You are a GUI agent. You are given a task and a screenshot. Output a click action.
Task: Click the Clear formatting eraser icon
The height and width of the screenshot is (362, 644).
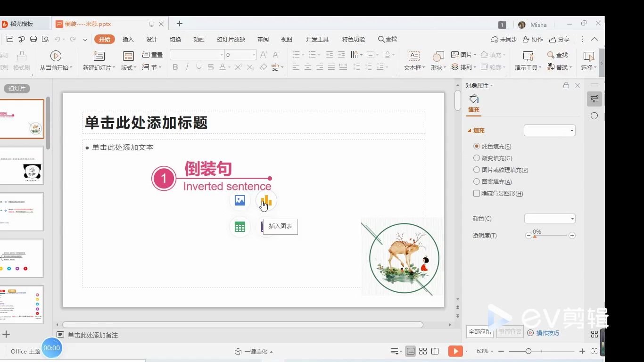click(x=264, y=67)
